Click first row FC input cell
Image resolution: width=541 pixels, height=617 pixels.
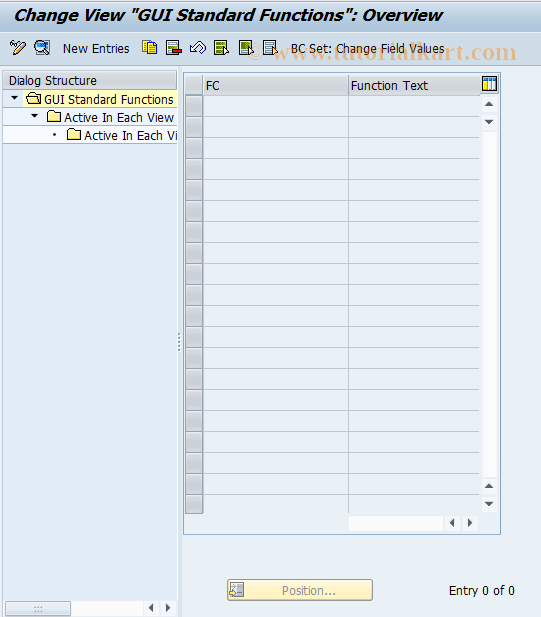pos(276,106)
